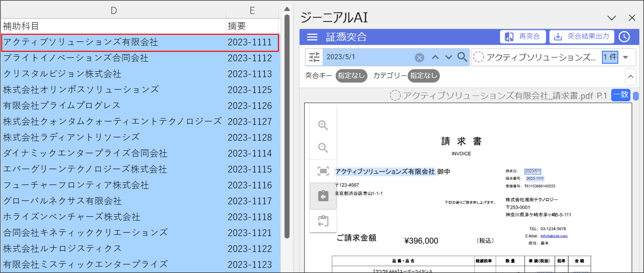Toggle circle beside 請求書.pdf file name
This screenshot has height=273, width=644.
tap(395, 95)
